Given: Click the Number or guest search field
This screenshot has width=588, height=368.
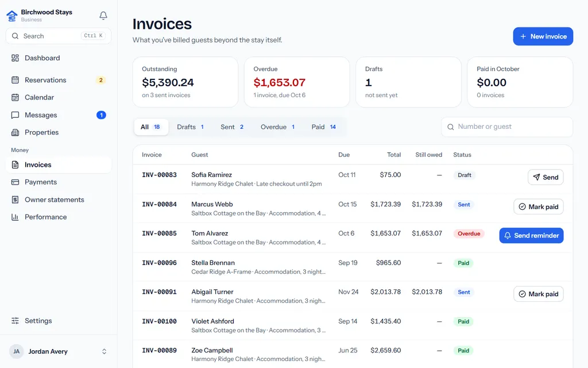Looking at the screenshot, I should tap(507, 127).
